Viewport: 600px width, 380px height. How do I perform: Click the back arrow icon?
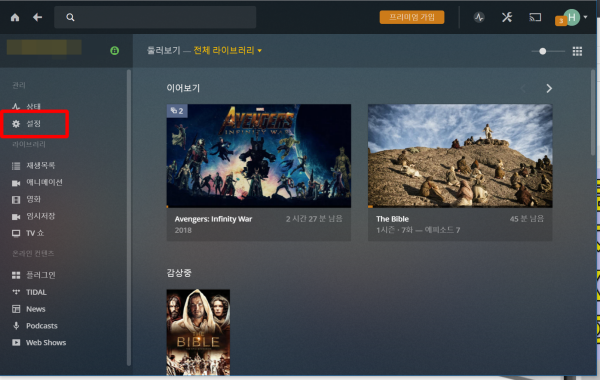[x=37, y=17]
